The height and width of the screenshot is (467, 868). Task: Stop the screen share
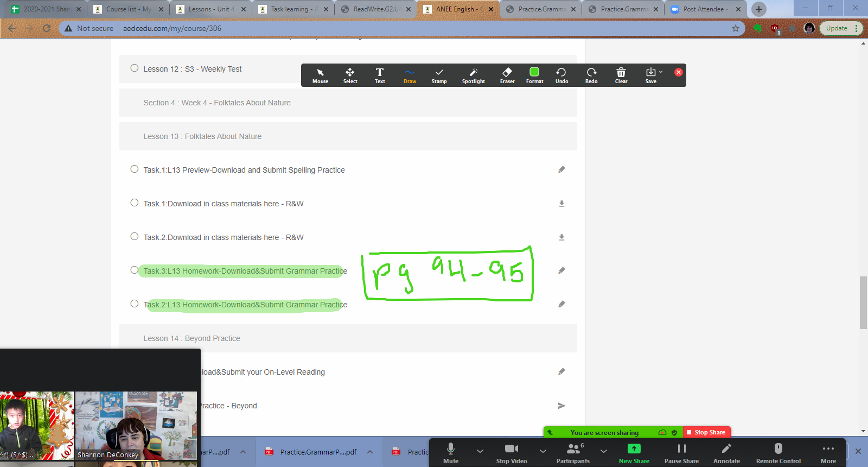pyautogui.click(x=706, y=432)
